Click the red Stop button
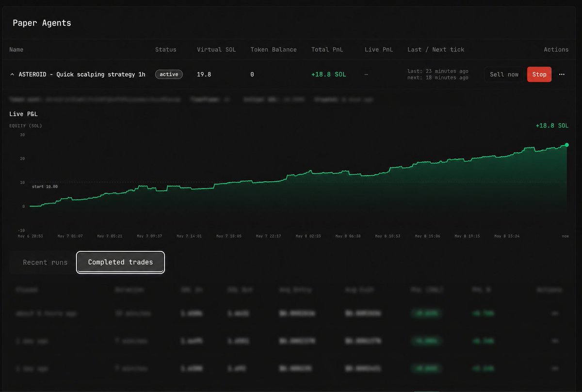 coord(539,75)
